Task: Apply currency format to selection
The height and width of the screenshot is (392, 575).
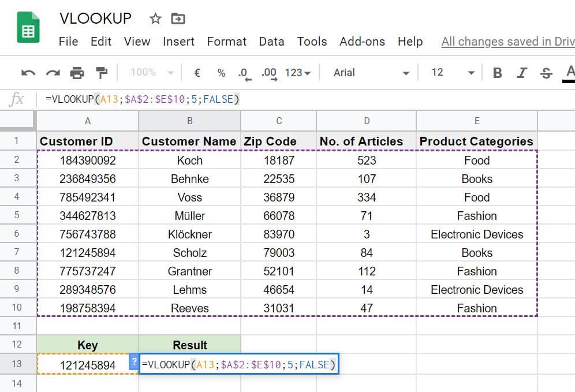Action: click(196, 72)
